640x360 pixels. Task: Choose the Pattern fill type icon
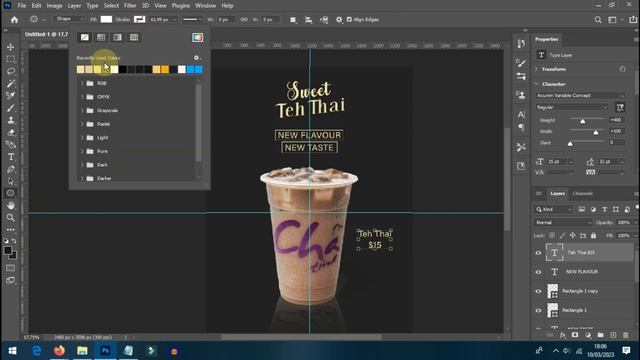(x=134, y=38)
